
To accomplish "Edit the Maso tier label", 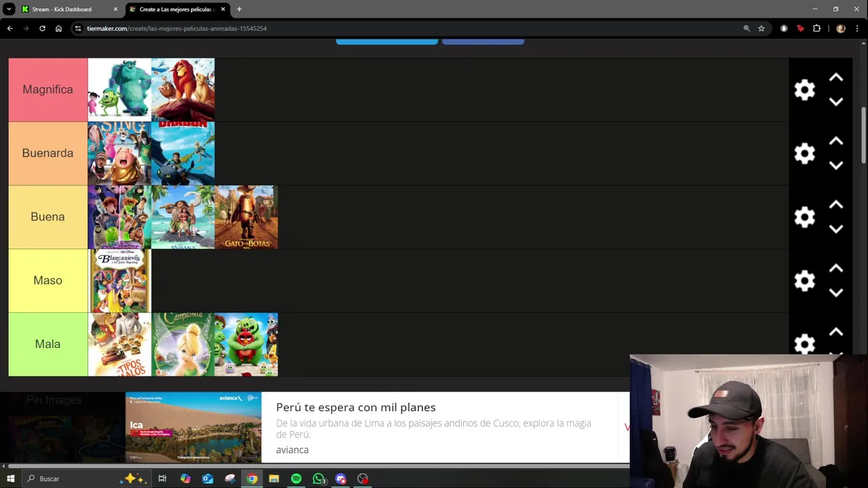I will [47, 281].
